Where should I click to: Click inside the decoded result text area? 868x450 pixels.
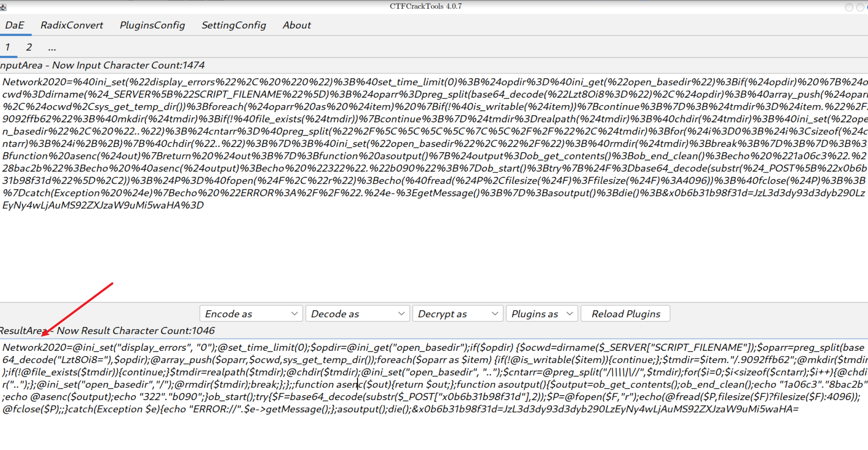click(429, 429)
